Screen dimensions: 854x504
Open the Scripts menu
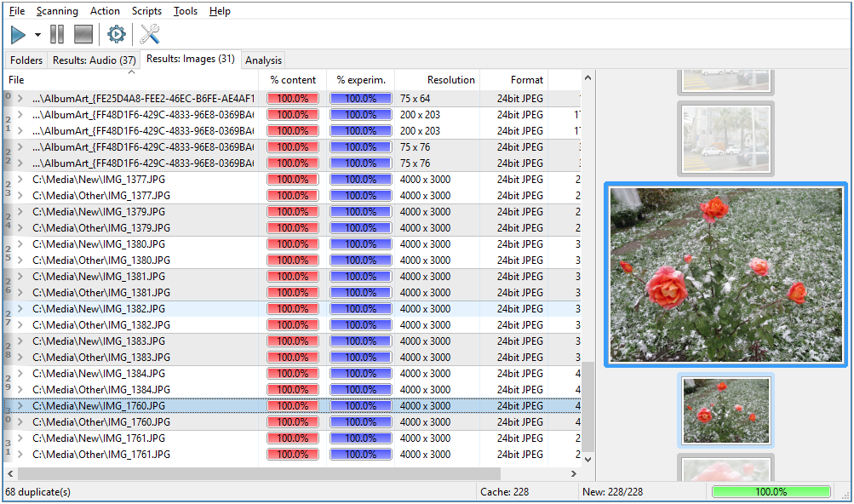coord(146,11)
